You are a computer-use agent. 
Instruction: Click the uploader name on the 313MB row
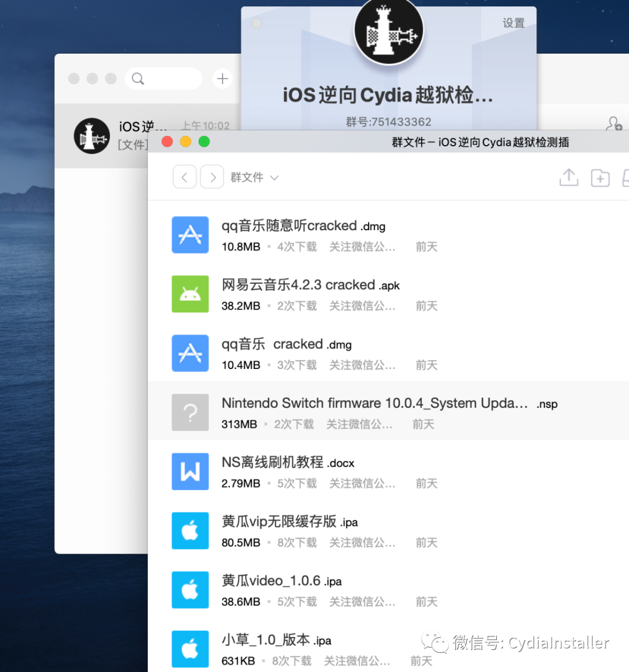pyautogui.click(x=359, y=424)
